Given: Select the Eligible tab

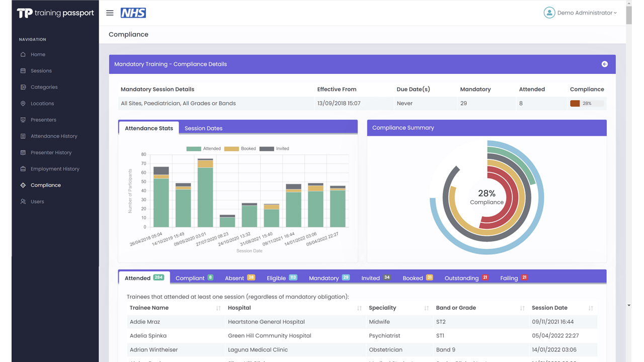Looking at the screenshot, I should (282, 278).
